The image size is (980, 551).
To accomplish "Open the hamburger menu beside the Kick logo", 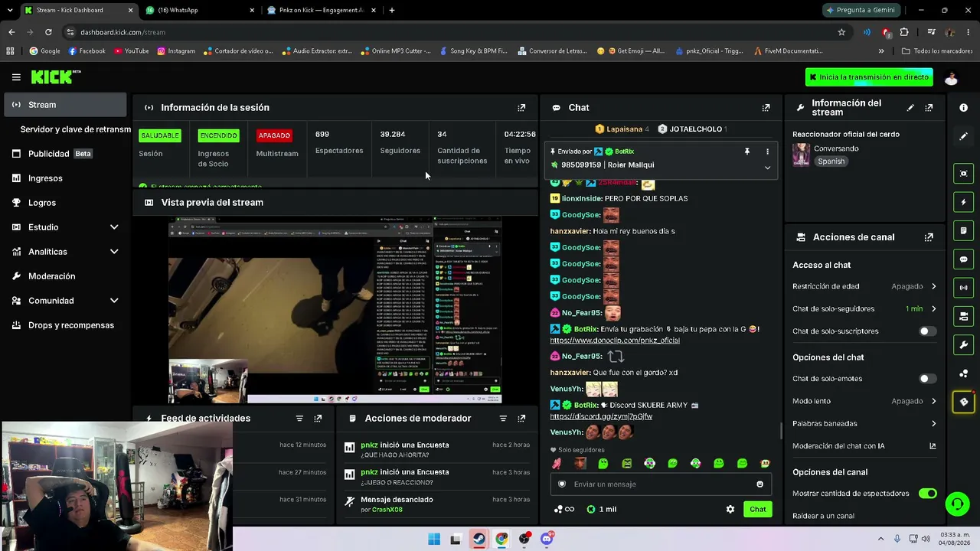I will (x=16, y=77).
